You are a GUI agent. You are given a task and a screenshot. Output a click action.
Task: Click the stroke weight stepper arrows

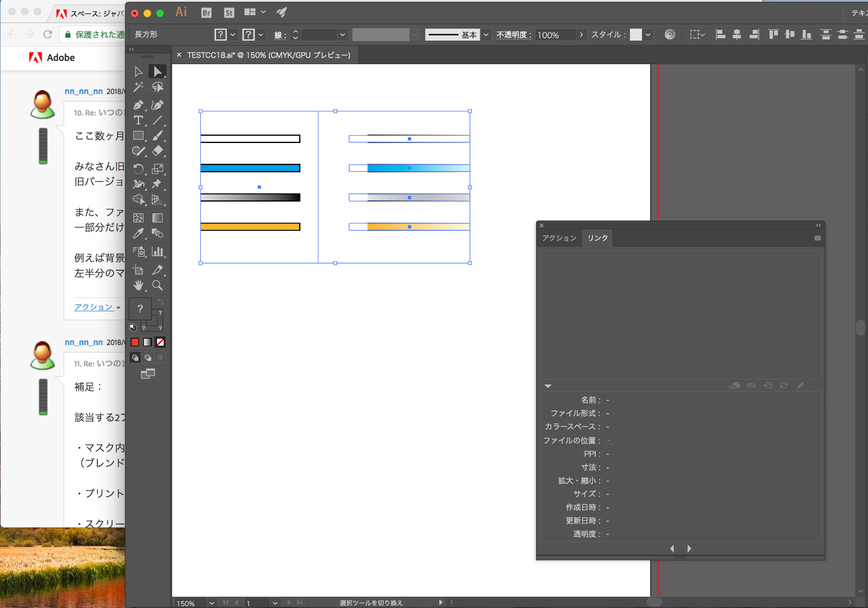[295, 35]
